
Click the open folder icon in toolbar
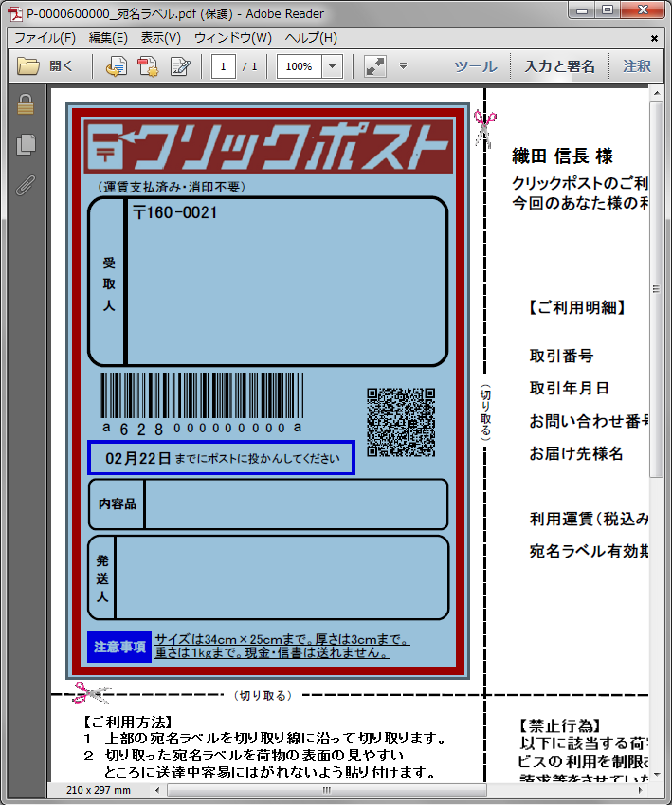click(28, 66)
